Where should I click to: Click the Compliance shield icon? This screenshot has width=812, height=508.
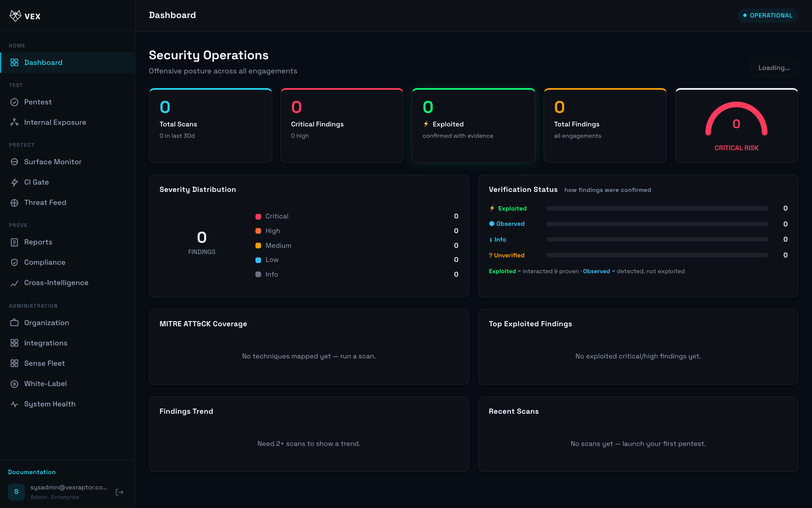pyautogui.click(x=14, y=262)
